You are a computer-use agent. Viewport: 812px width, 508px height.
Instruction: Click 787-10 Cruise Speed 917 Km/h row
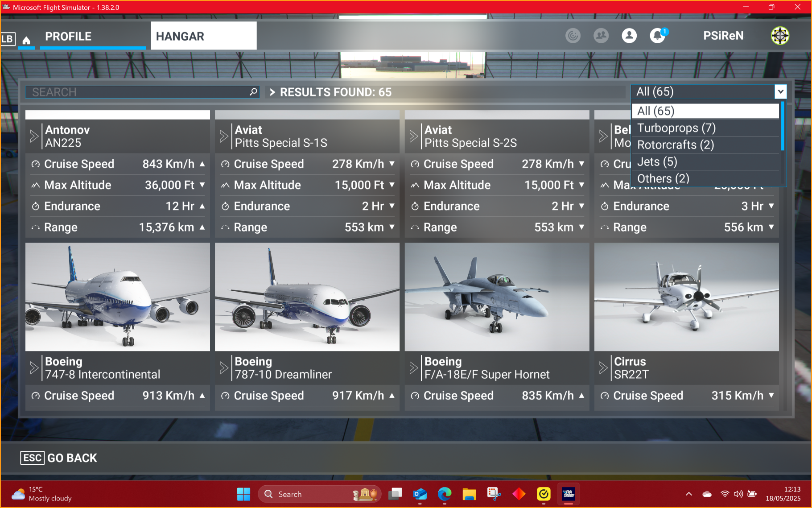[x=307, y=396]
